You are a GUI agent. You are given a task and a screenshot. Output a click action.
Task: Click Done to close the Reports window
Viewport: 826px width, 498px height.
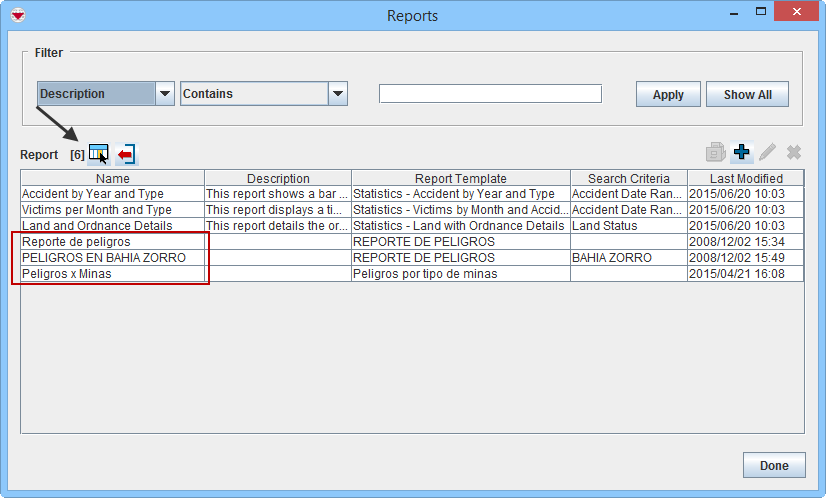point(773,465)
